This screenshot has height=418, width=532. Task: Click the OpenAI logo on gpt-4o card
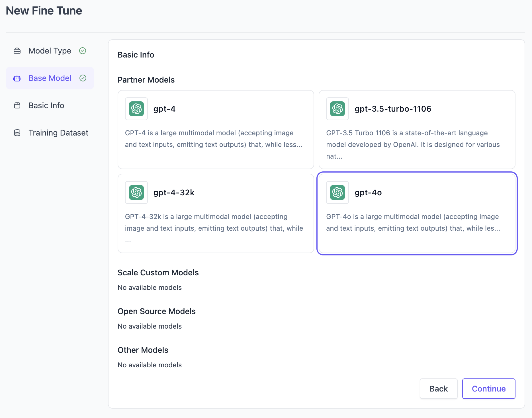pos(337,192)
